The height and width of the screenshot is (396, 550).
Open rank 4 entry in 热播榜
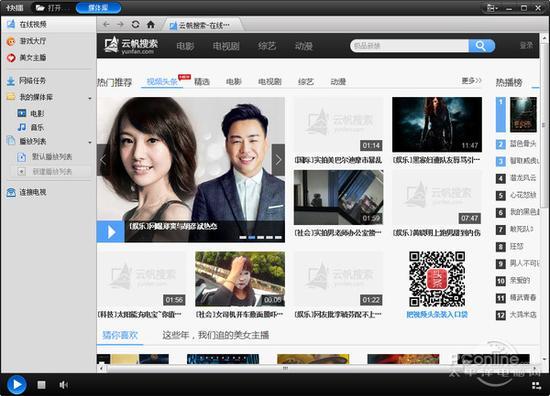pos(517,178)
